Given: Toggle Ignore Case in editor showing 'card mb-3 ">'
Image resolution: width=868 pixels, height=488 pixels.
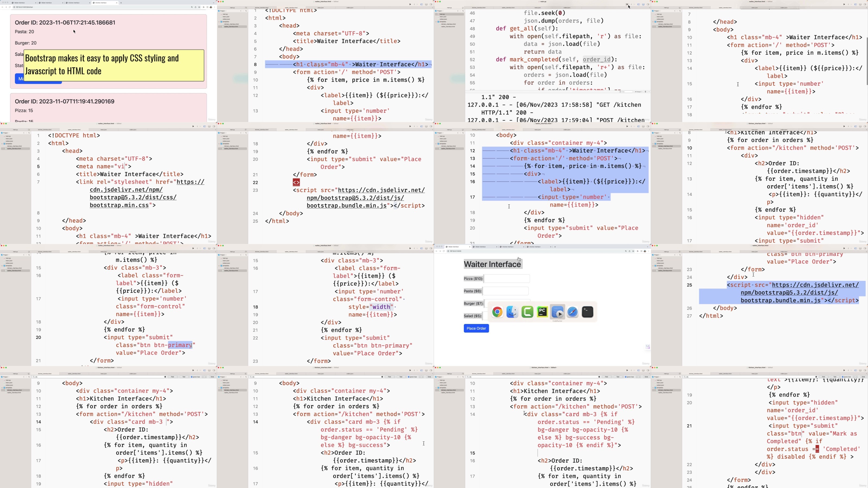Looking at the screenshot, I should click(x=196, y=377).
